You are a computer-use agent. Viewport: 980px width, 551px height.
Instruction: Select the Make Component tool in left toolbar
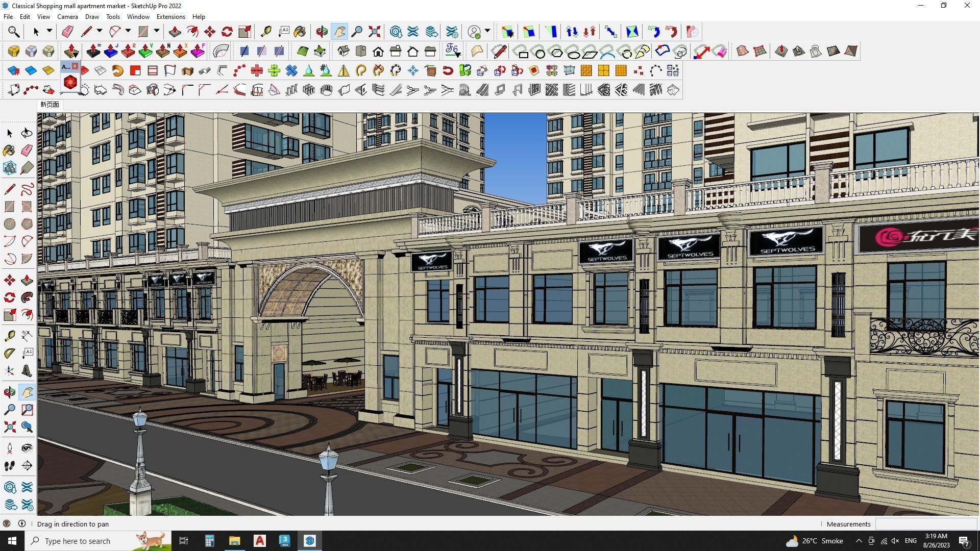click(10, 167)
